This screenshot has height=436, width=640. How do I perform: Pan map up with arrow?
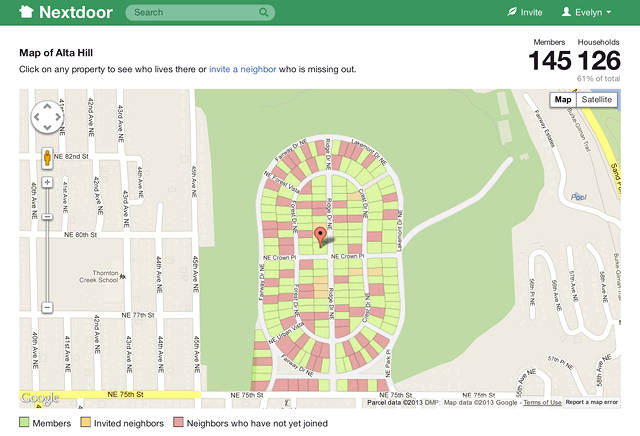(47, 107)
